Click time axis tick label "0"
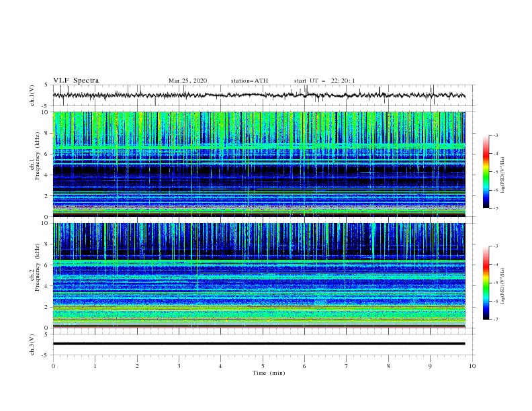This screenshot has height=411, width=532. (x=53, y=366)
